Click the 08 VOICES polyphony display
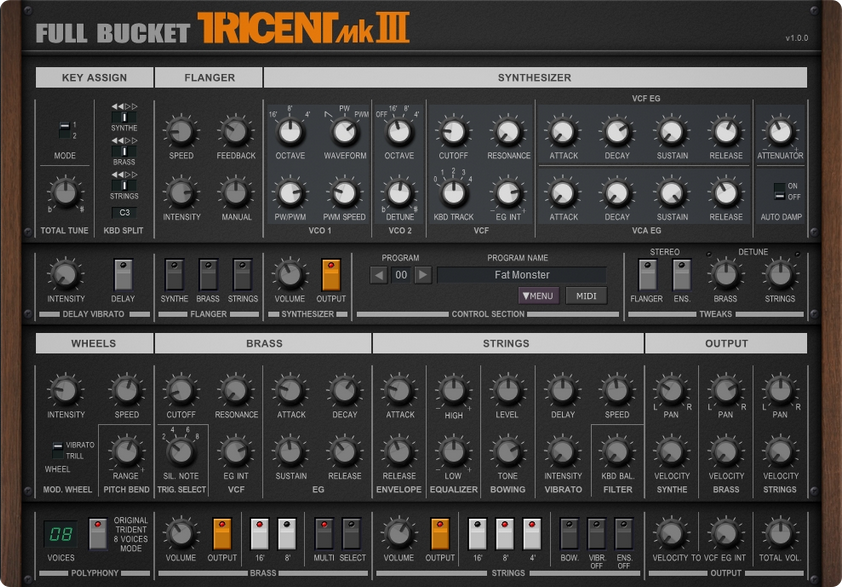 (x=60, y=534)
